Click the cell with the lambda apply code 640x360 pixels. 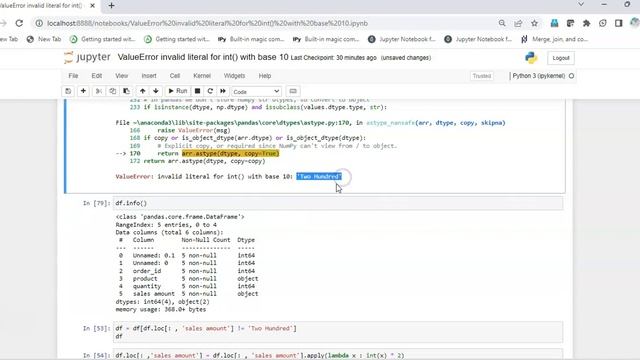338,355
